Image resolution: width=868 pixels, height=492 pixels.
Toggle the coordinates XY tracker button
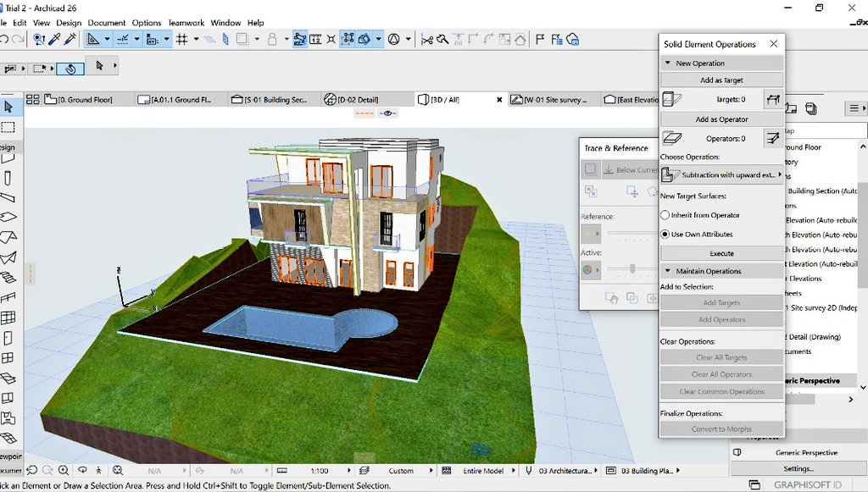(153, 39)
